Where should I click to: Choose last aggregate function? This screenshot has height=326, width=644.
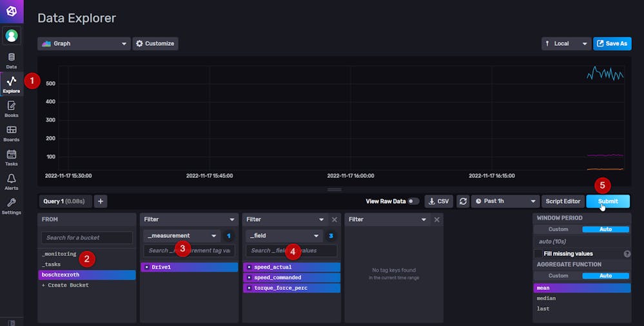582,309
